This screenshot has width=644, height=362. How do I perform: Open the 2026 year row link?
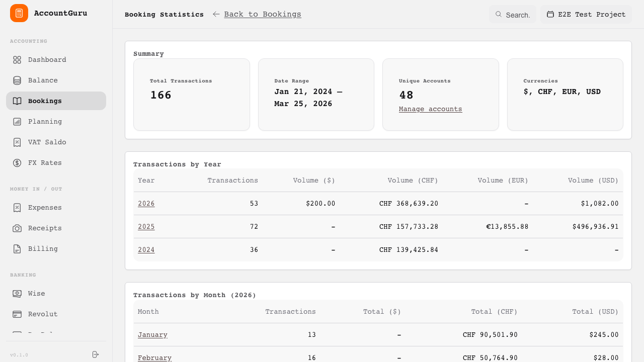pos(146,204)
